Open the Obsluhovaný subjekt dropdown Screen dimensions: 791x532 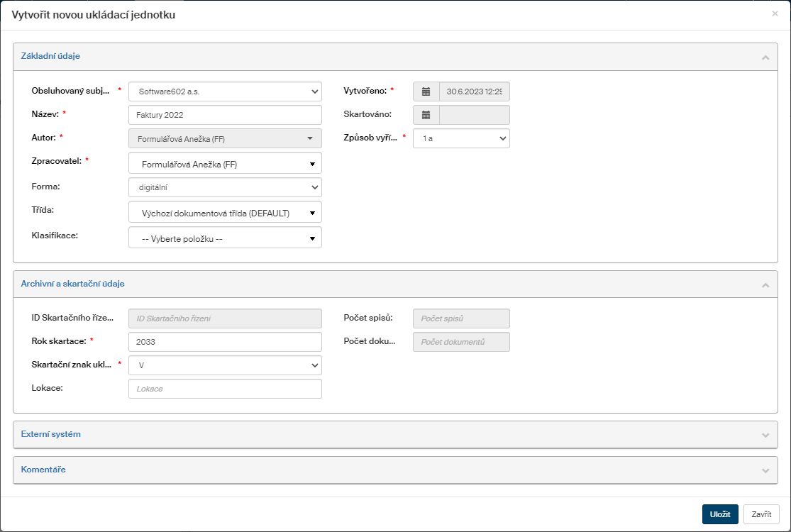tap(225, 92)
